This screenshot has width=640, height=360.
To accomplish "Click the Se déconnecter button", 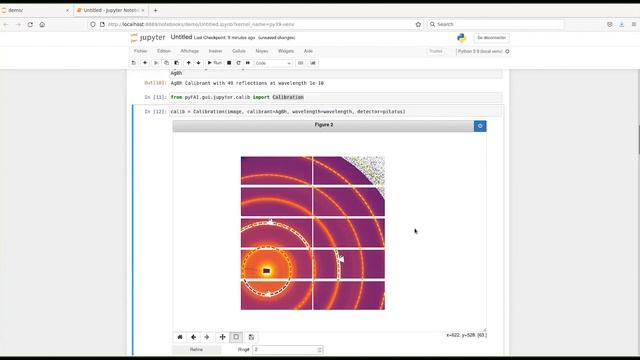I will (x=491, y=38).
